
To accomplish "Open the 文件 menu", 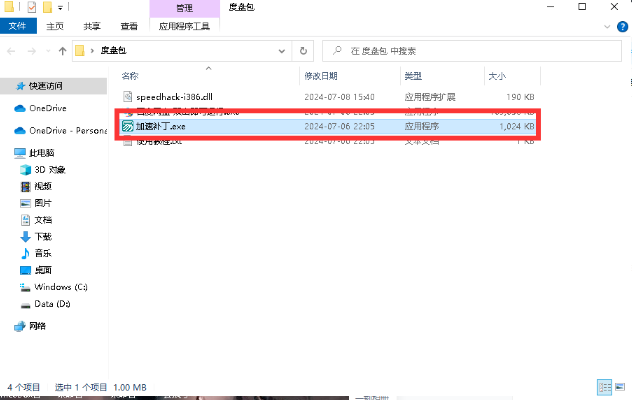I will pyautogui.click(x=17, y=28).
